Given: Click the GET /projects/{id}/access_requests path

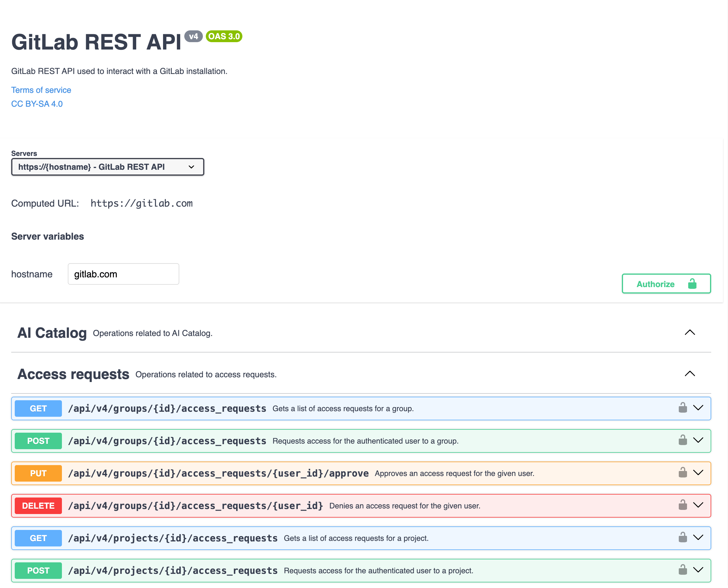Looking at the screenshot, I should 173,538.
